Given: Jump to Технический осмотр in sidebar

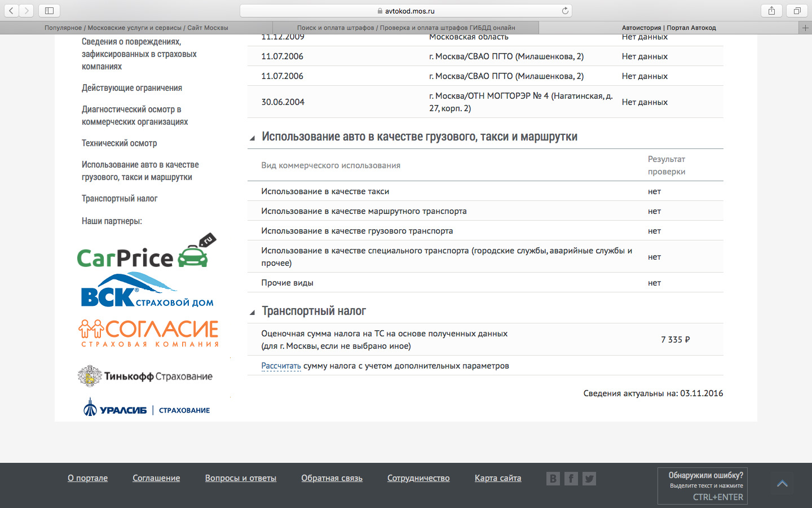Looking at the screenshot, I should [x=120, y=143].
